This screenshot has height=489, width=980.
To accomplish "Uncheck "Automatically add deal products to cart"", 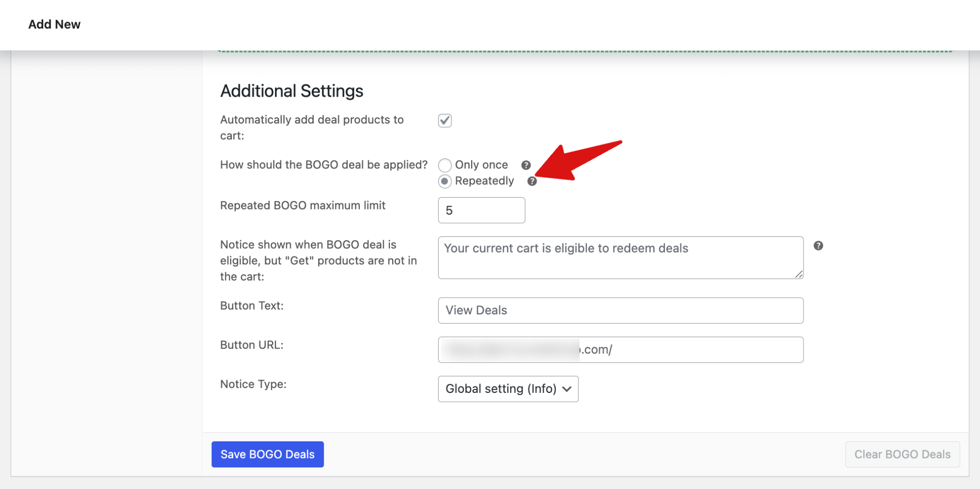I will [444, 121].
